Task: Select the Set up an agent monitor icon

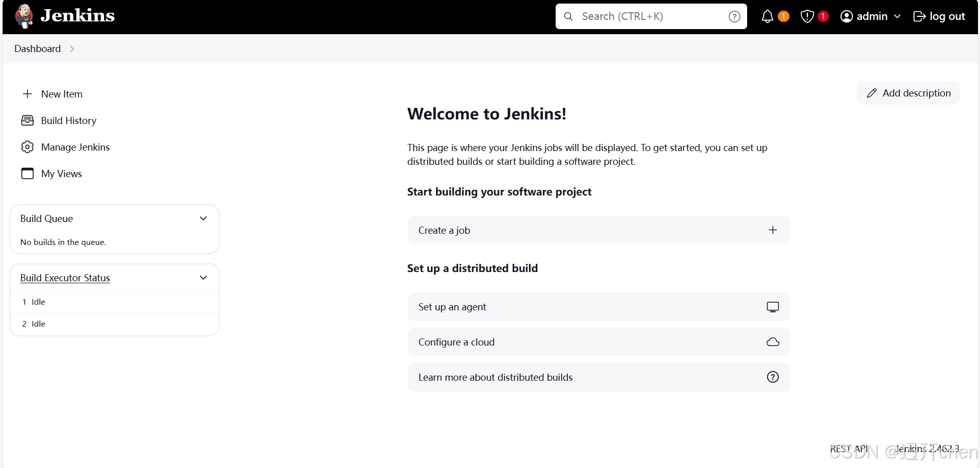Action: click(772, 306)
